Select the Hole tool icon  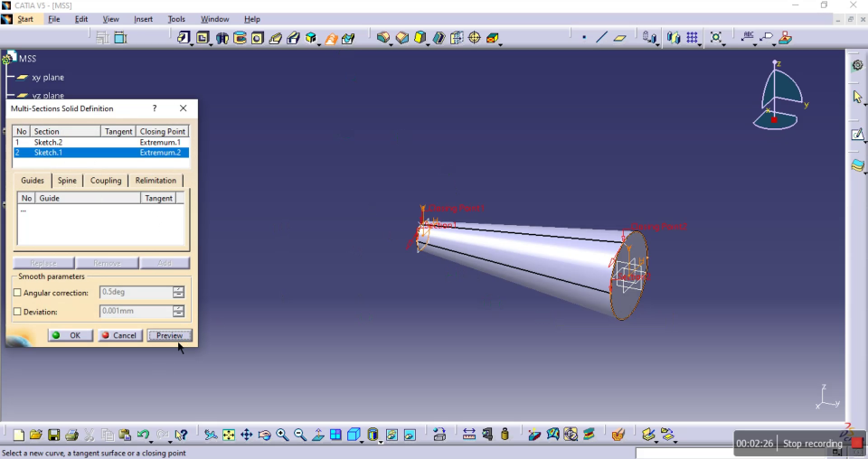258,38
